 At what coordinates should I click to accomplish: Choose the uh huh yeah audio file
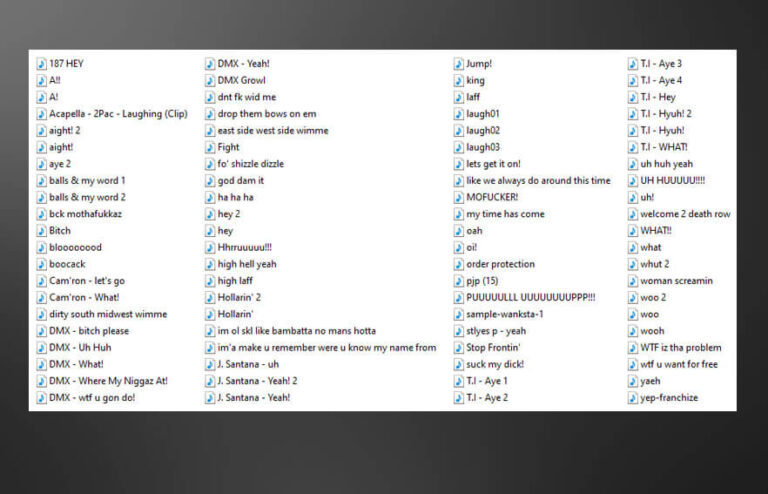(x=666, y=164)
